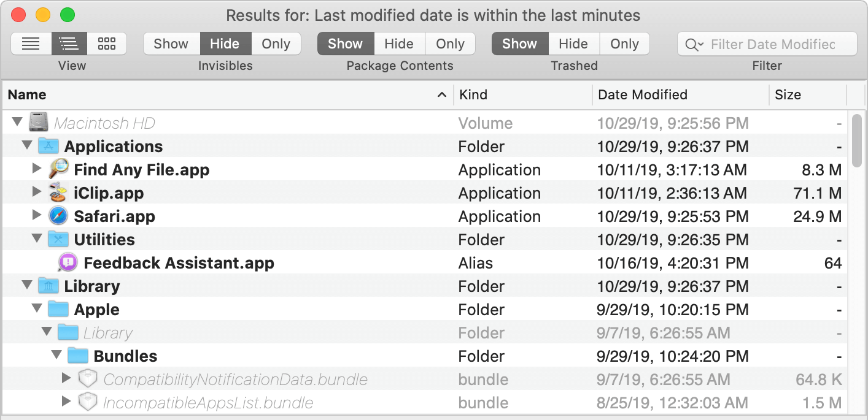The width and height of the screenshot is (868, 420).
Task: Click the Macintosh HD drive icon
Action: 39,123
